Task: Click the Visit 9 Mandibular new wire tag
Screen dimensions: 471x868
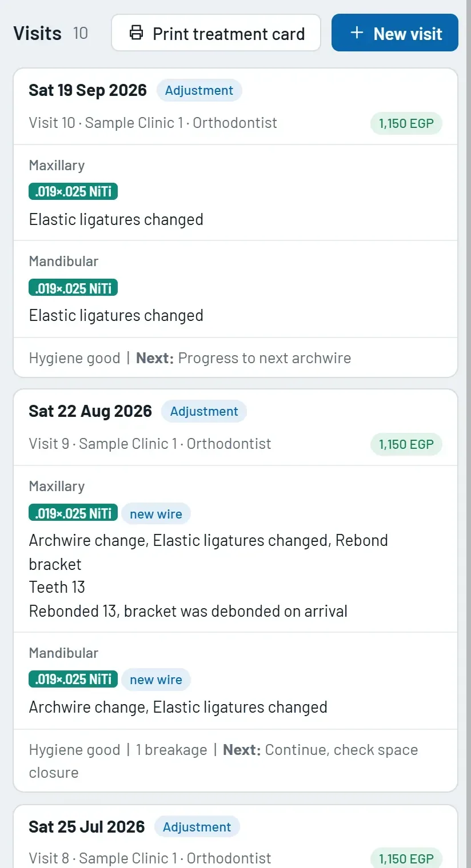Action: [156, 680]
